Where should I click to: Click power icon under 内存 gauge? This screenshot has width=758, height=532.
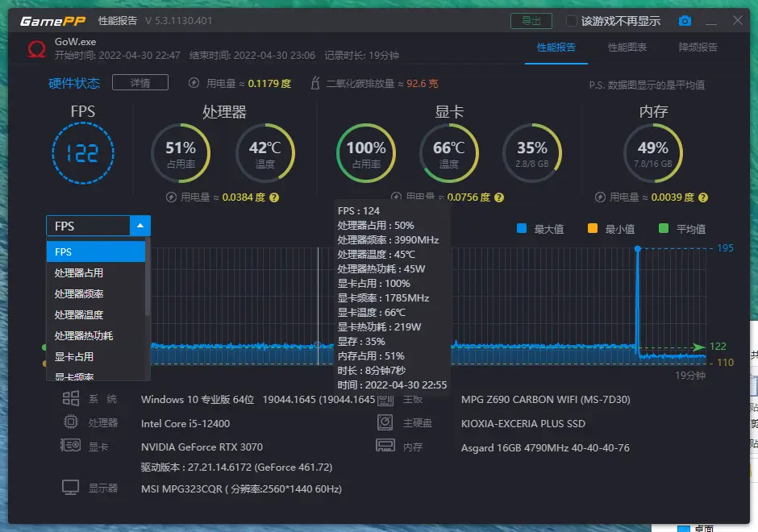(x=600, y=197)
